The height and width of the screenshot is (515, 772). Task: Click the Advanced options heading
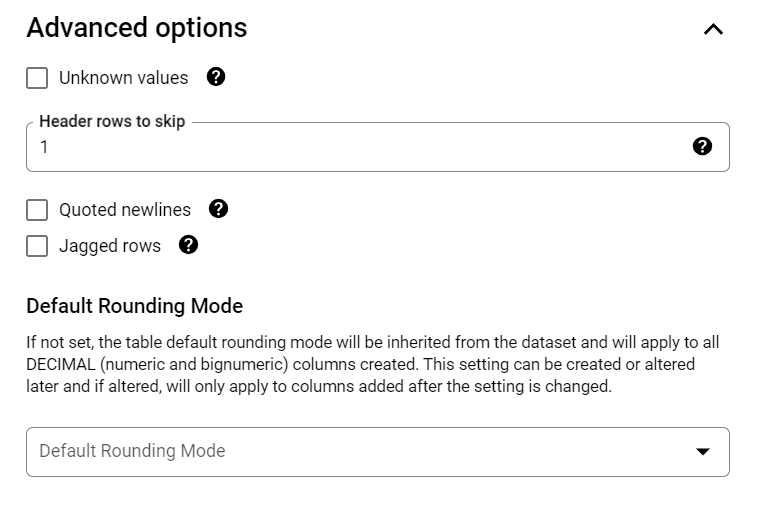137,28
